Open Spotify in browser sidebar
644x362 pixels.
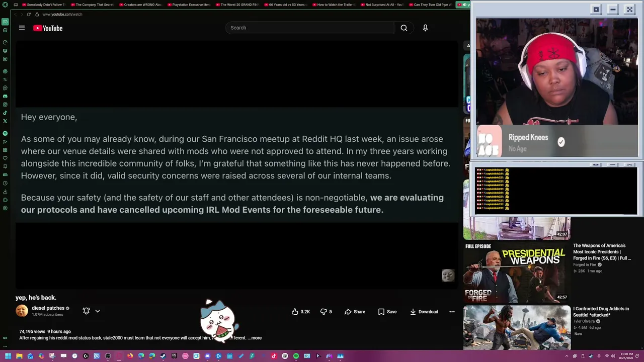5,133
